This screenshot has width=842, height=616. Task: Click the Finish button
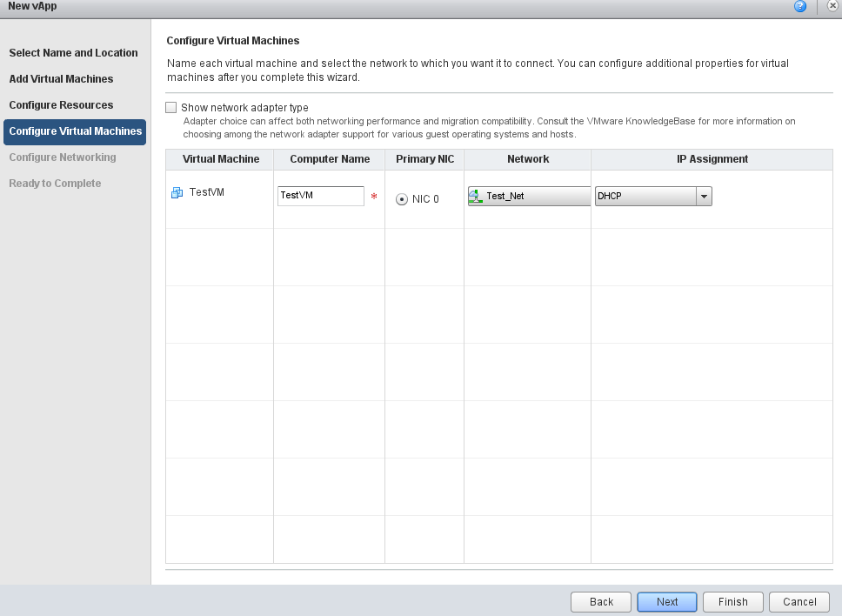[732, 602]
